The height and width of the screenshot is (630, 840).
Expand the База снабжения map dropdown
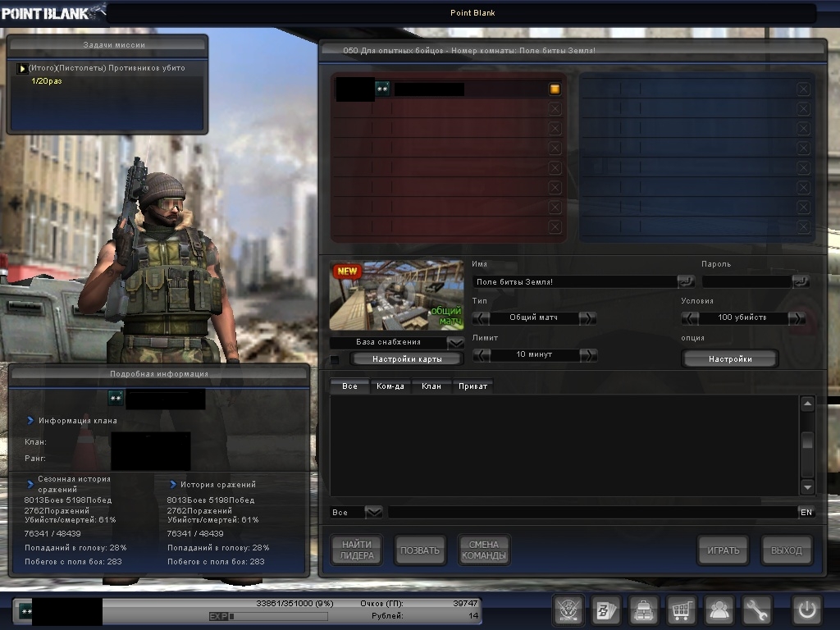pyautogui.click(x=455, y=342)
